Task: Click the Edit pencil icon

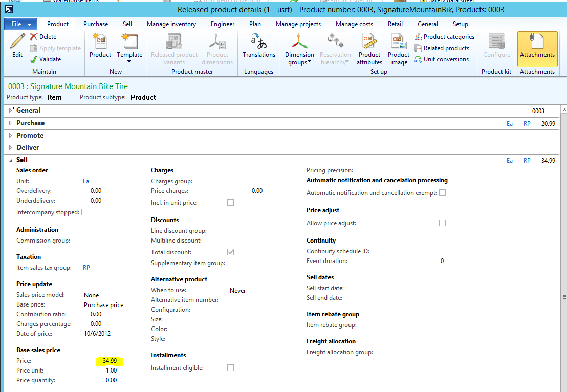Action: pos(17,41)
